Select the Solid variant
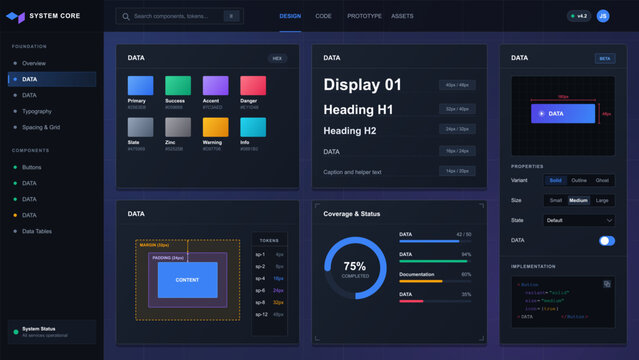The image size is (639, 360). point(555,180)
